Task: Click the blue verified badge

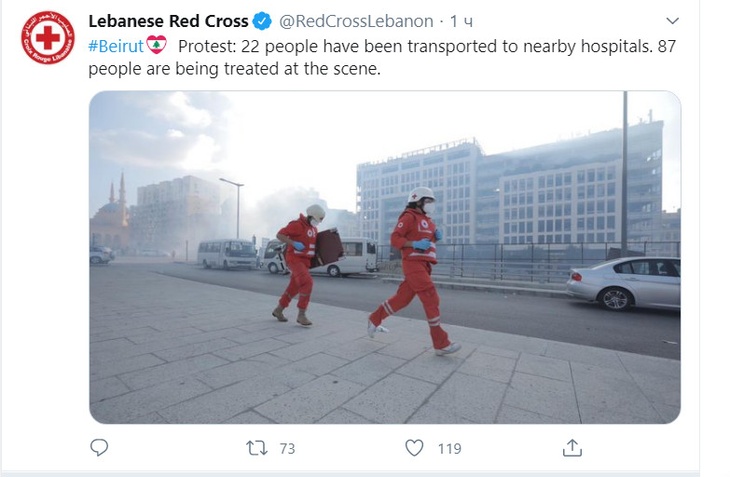Action: [x=262, y=21]
